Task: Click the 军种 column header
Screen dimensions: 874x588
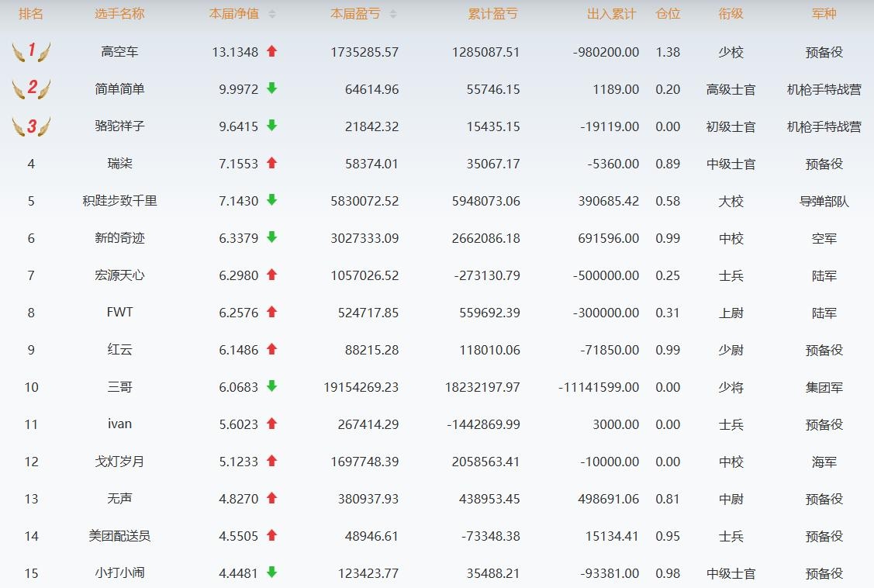Action: [824, 14]
